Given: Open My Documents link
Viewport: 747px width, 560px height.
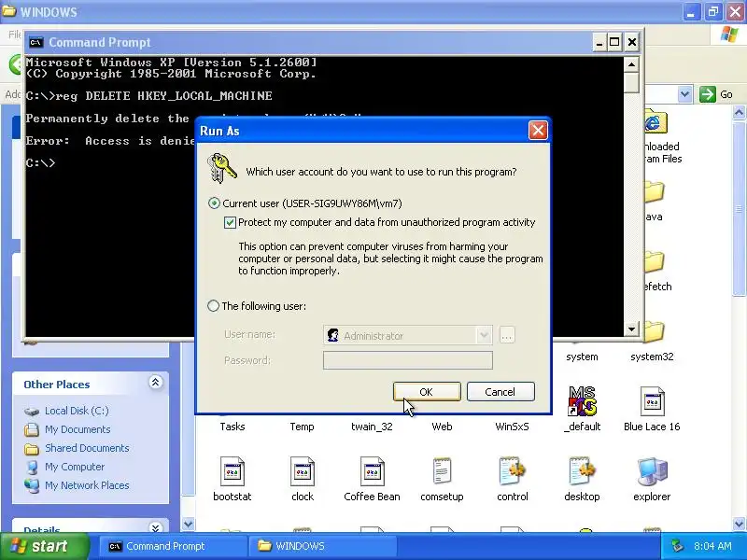Looking at the screenshot, I should pyautogui.click(x=78, y=429).
